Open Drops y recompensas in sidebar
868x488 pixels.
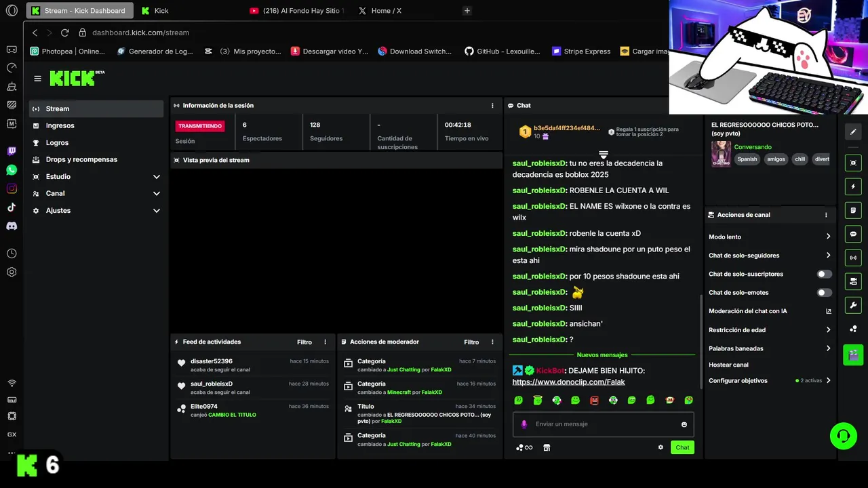click(96, 159)
